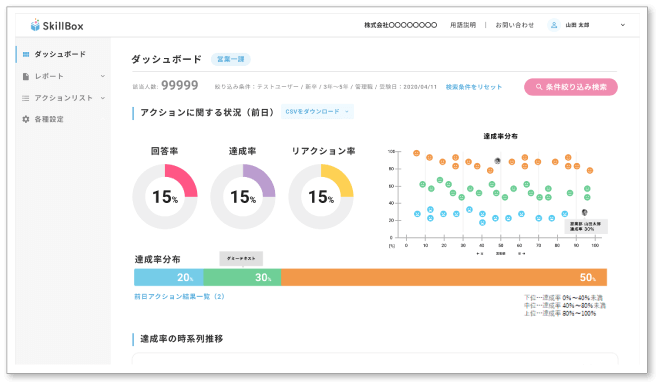Open お問い合わせ in top header
The height and width of the screenshot is (386, 660).
pos(515,25)
